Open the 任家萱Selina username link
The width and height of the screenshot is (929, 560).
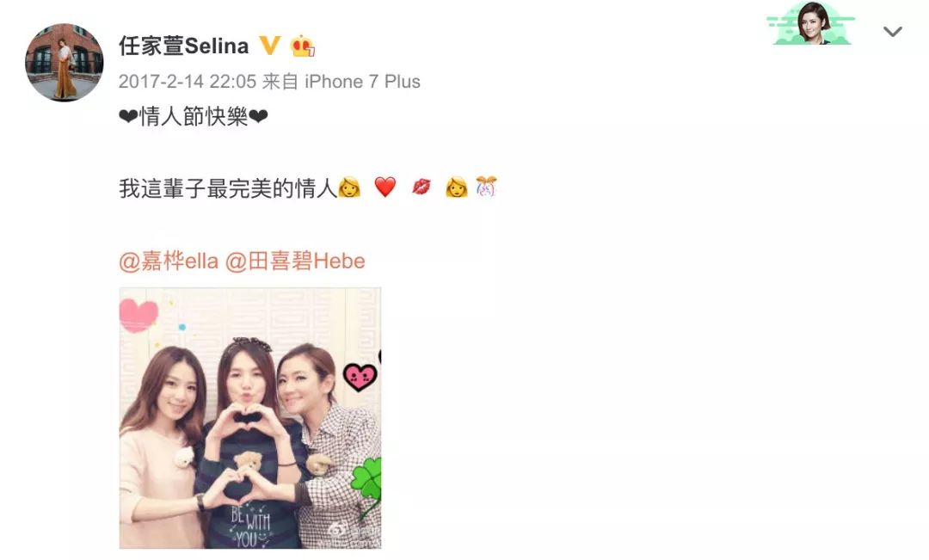tap(184, 46)
